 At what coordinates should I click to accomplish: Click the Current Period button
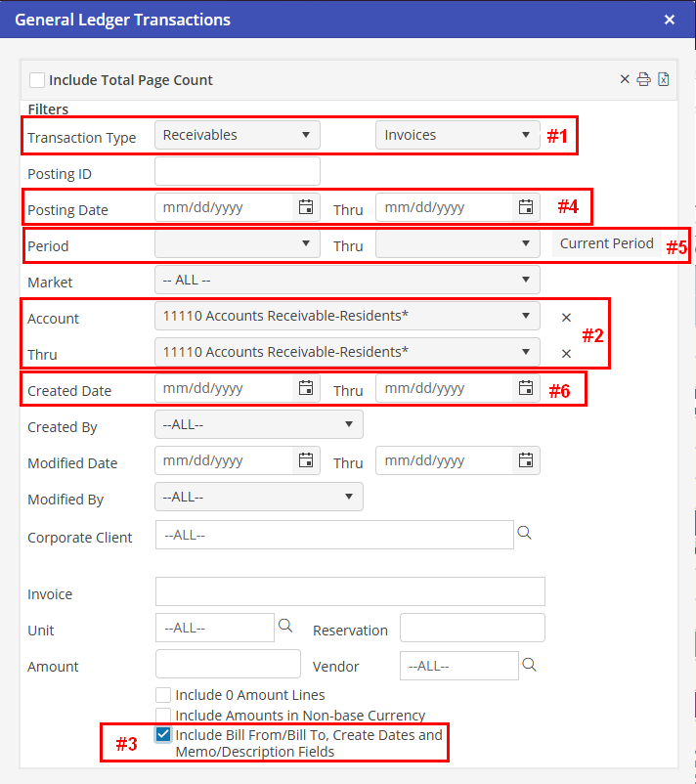(x=606, y=244)
